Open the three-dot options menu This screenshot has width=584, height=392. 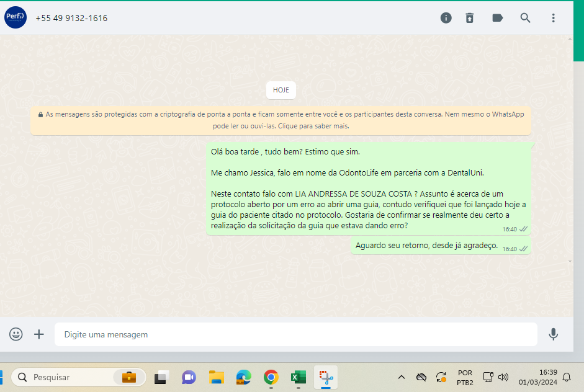[x=553, y=18]
